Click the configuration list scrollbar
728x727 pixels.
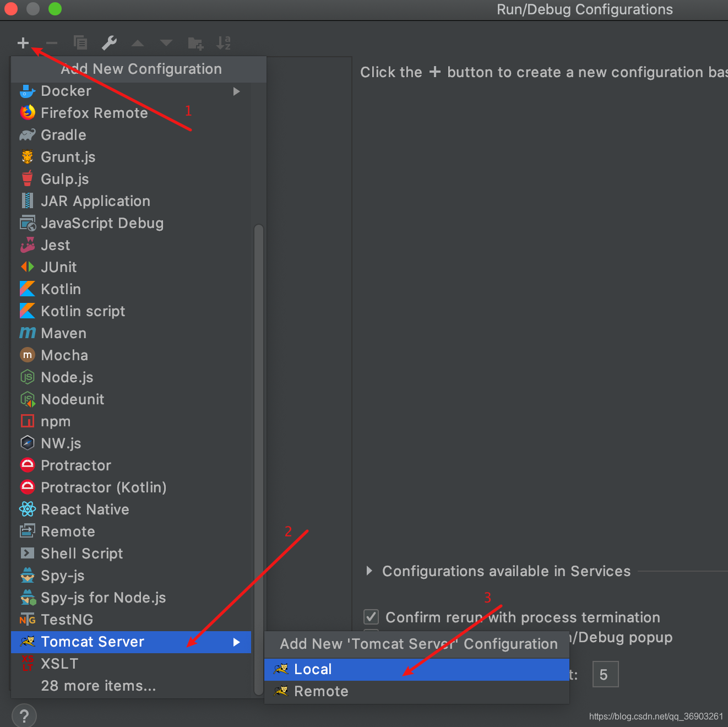pos(259,460)
